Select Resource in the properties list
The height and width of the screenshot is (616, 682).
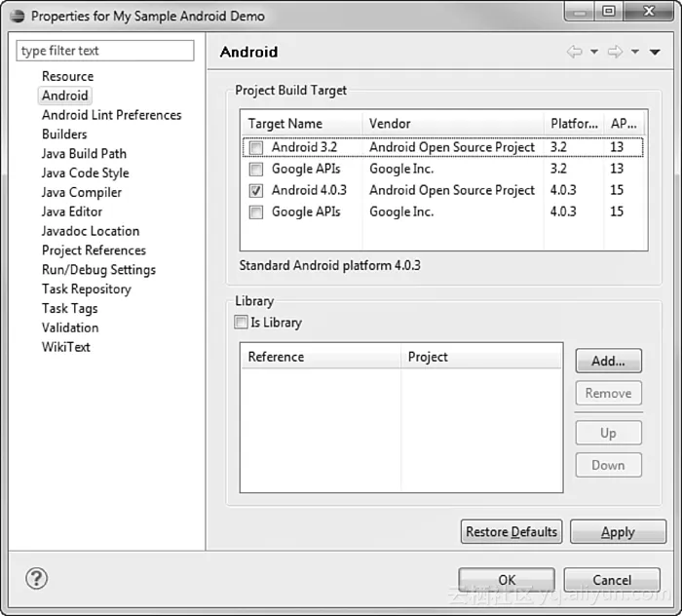[x=67, y=76]
